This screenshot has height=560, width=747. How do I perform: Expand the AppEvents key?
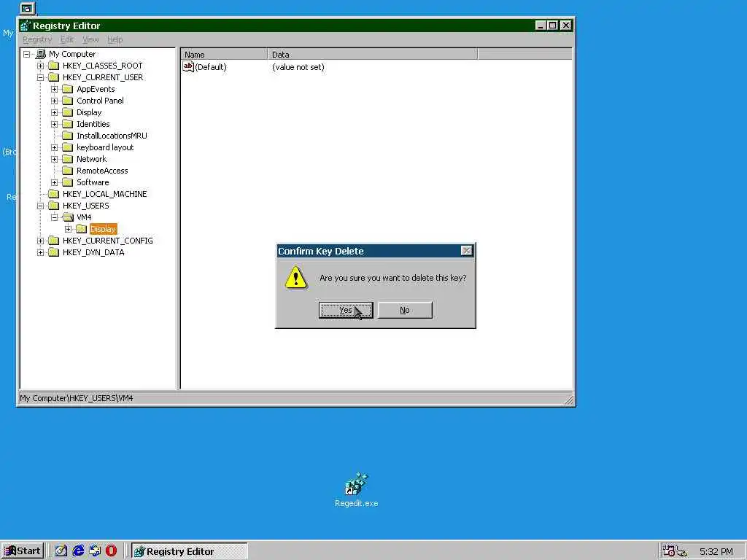54,89
